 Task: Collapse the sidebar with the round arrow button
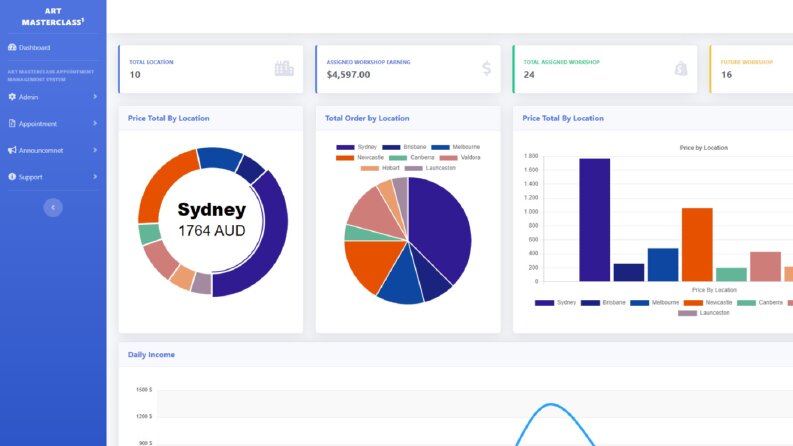[x=53, y=207]
